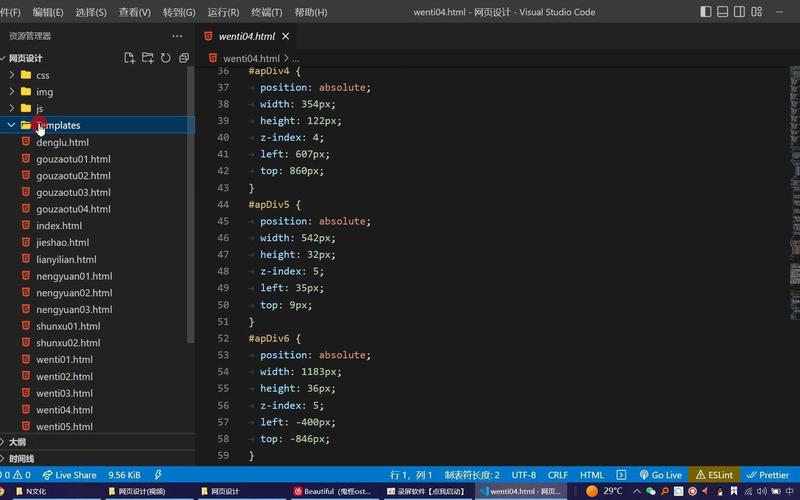The height and width of the screenshot is (500, 800).
Task: Click the Live Share status bar button
Action: [69, 475]
